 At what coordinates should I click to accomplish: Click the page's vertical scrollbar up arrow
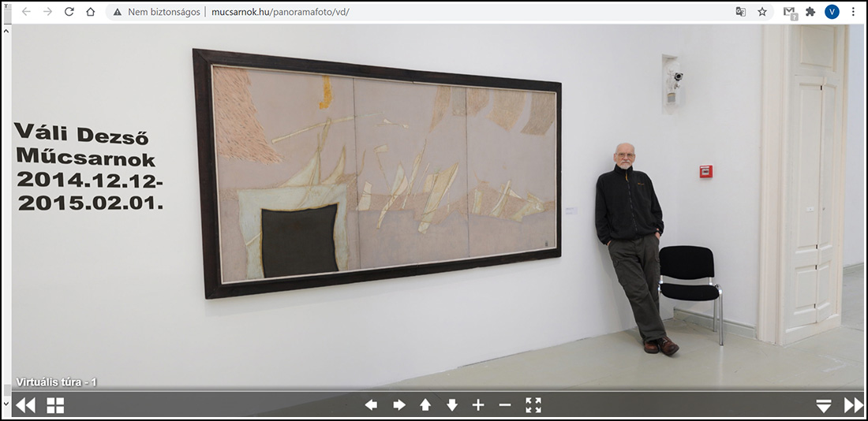point(6,30)
